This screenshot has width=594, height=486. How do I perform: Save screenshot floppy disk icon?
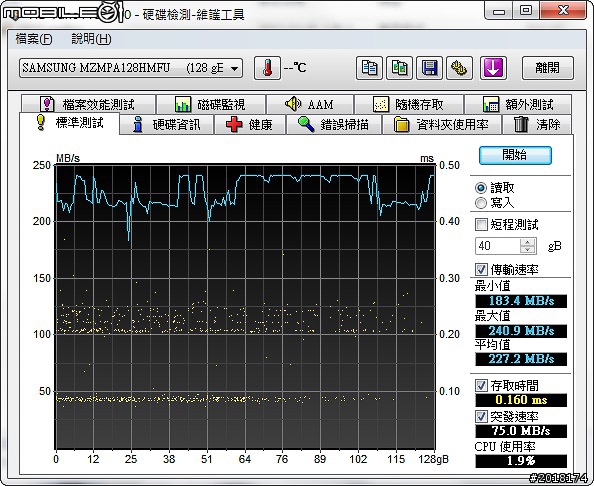[429, 68]
